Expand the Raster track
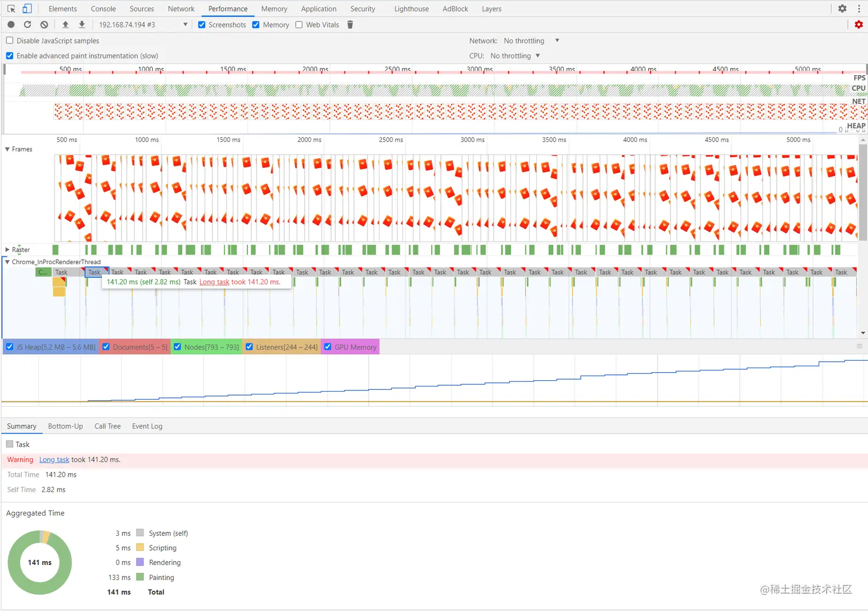Screen dimensions: 868x611 point(7,250)
